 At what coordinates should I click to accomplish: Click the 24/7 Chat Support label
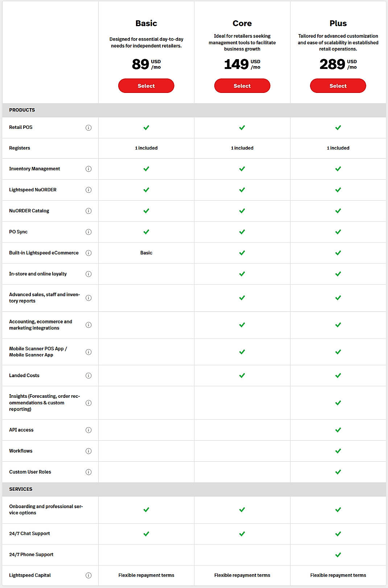[x=29, y=534]
